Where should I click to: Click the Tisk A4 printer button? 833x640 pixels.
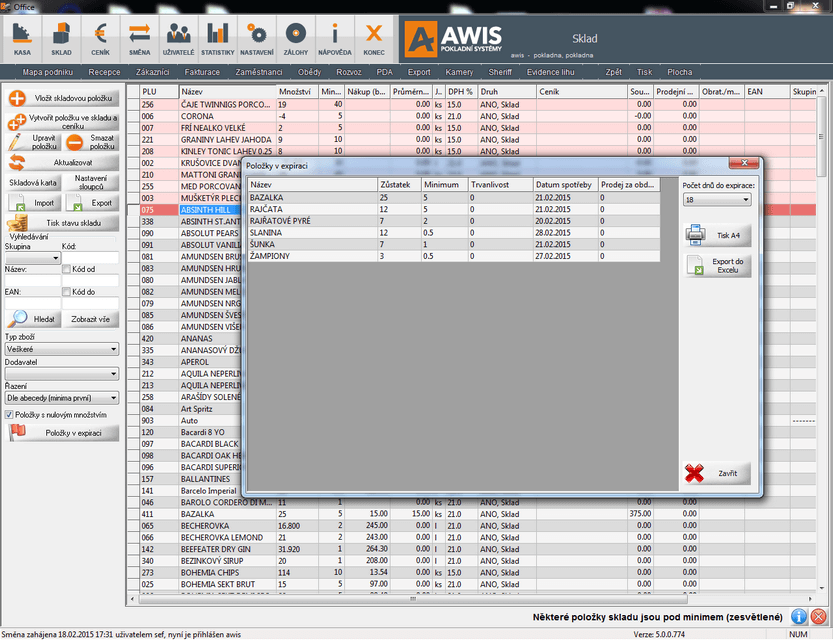[x=717, y=235]
